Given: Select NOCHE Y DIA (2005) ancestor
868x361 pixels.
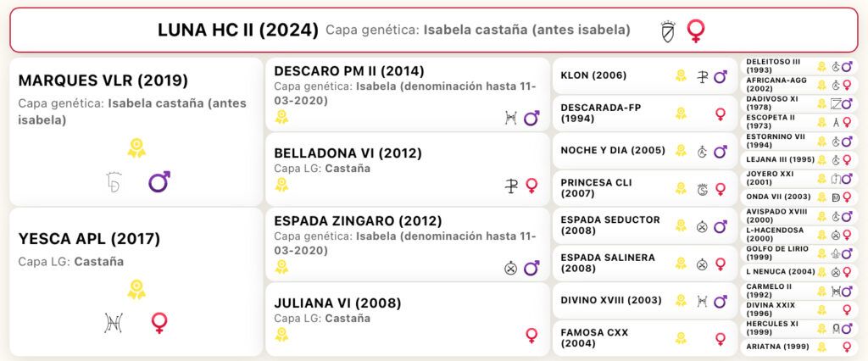Looking at the screenshot, I should coord(645,151).
